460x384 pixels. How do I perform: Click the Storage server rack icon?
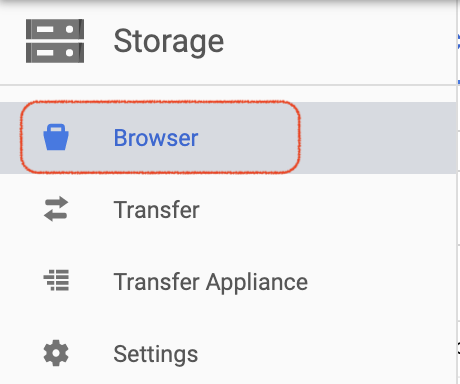pyautogui.click(x=55, y=41)
